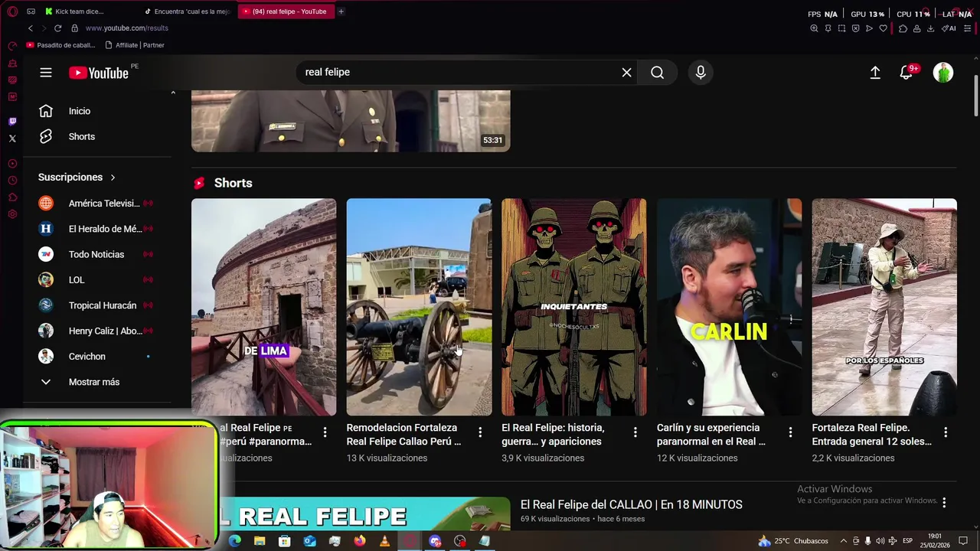Open title 'Carlín y su experiencia paranormal'
Screen dimensions: 980x551
click(x=711, y=435)
